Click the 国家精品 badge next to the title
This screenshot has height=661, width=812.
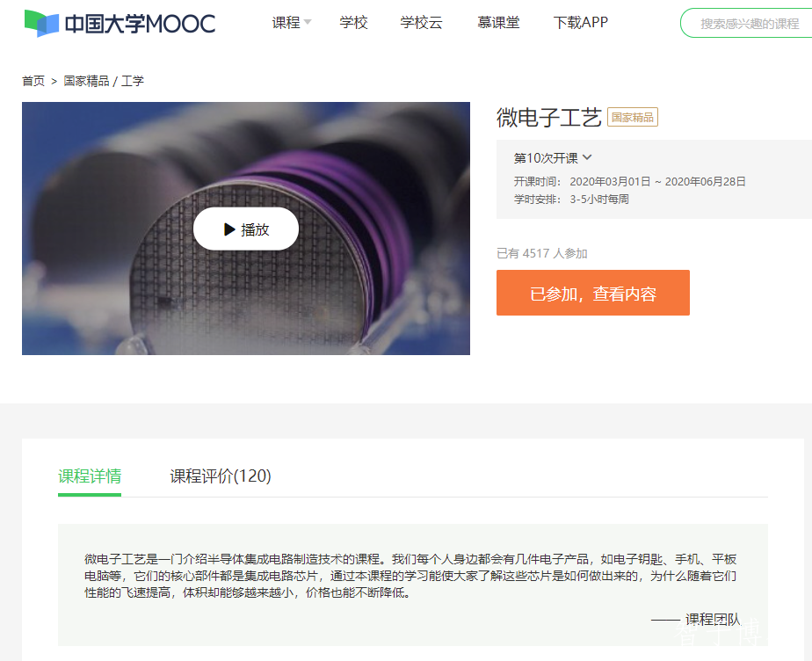633,117
